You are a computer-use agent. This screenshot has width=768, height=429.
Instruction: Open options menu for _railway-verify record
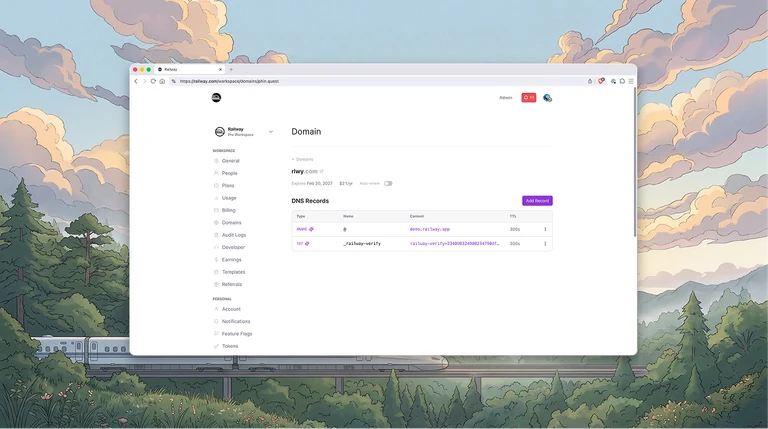click(x=545, y=243)
